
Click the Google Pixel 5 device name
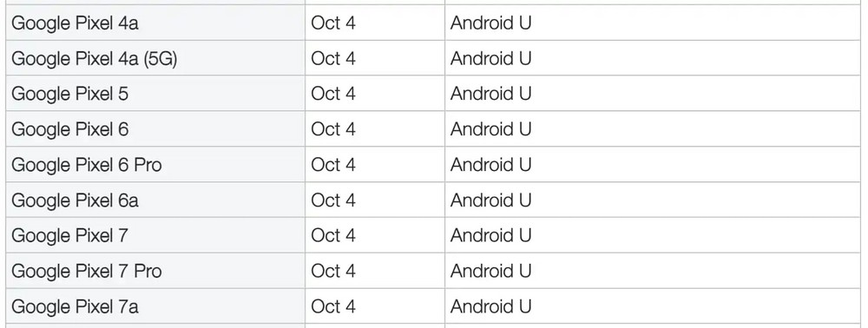tap(69, 94)
